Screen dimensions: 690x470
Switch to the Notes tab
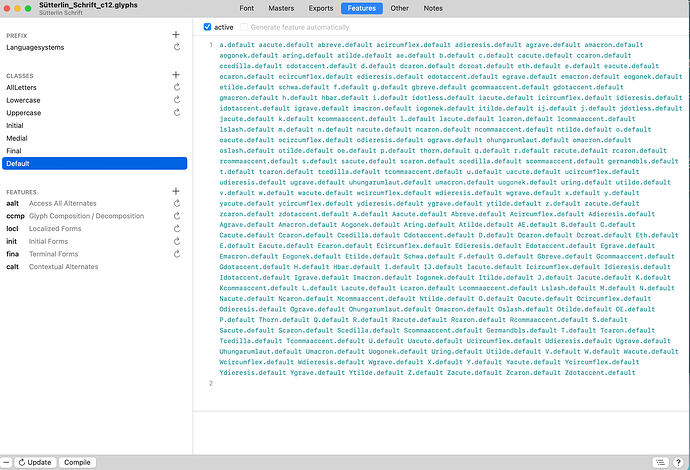tap(433, 8)
